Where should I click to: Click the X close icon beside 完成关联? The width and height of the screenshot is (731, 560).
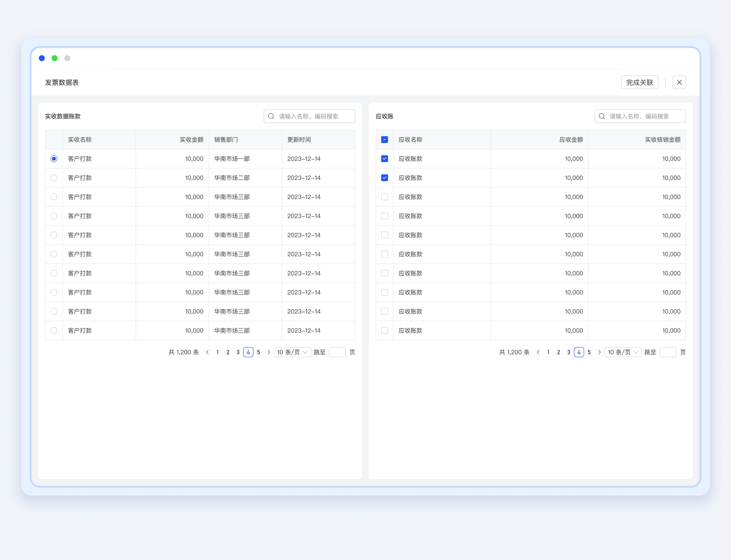679,82
